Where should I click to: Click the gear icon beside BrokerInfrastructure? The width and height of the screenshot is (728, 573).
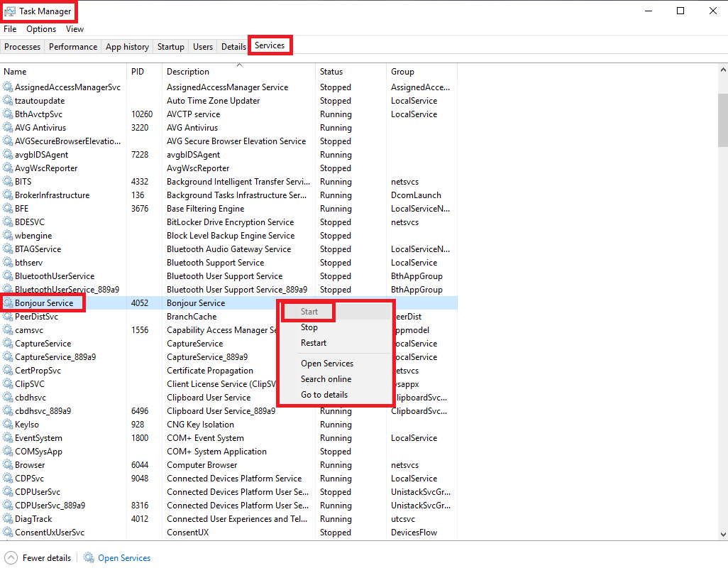tap(7, 195)
